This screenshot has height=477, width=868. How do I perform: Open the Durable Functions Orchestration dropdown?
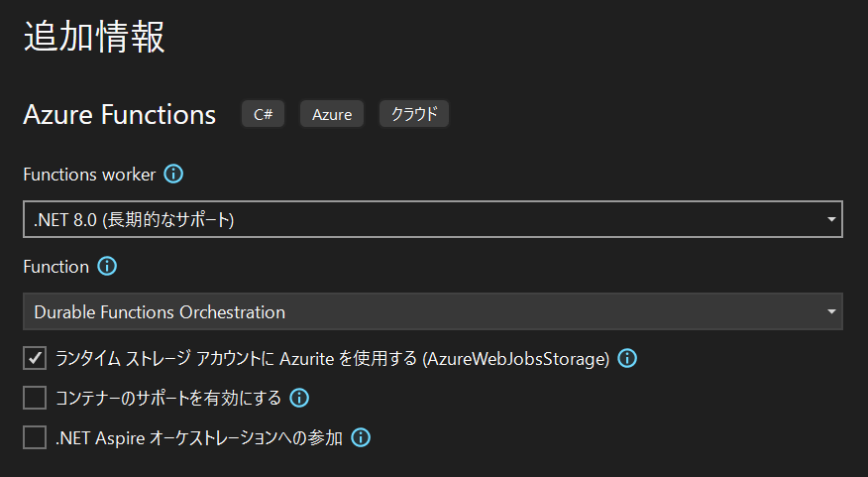coord(433,311)
